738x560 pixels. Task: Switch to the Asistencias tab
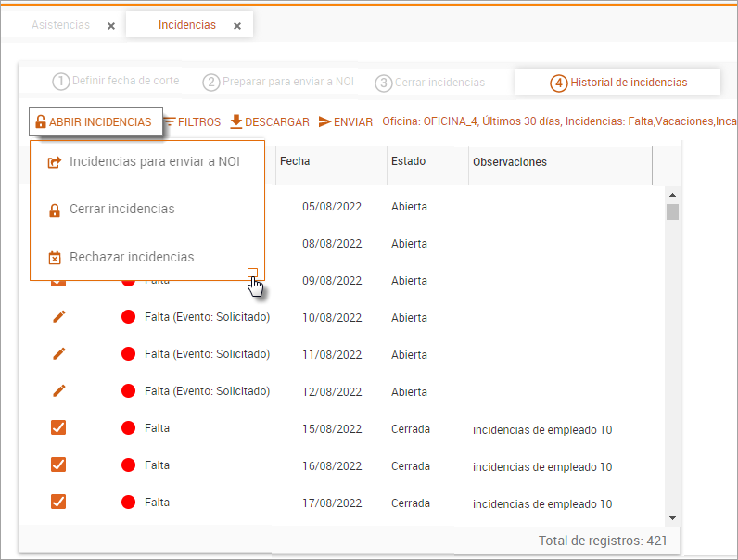[x=61, y=25]
